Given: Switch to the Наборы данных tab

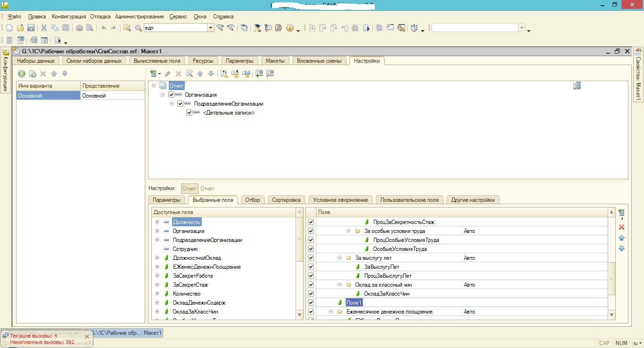Looking at the screenshot, I should [x=36, y=61].
